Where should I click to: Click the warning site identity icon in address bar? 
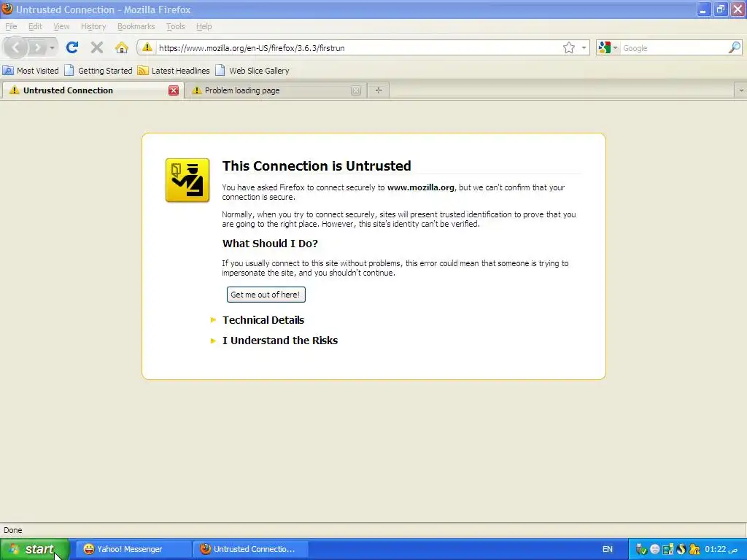click(147, 47)
